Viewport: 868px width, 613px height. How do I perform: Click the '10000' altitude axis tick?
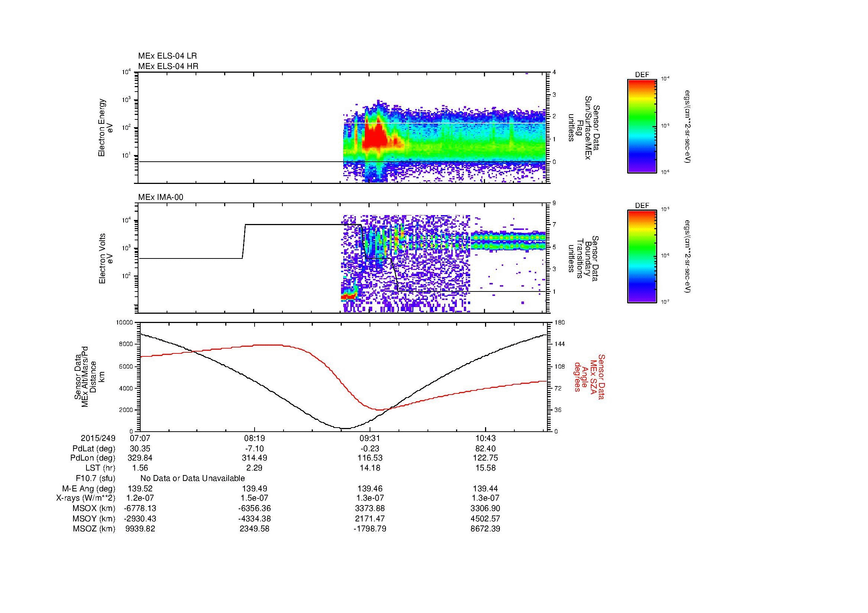[x=125, y=323]
